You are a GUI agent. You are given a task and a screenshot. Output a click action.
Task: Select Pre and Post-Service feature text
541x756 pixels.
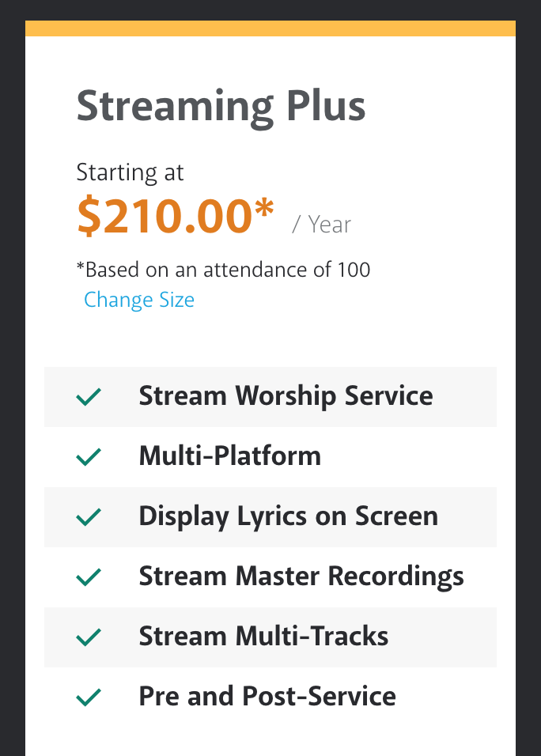click(267, 696)
